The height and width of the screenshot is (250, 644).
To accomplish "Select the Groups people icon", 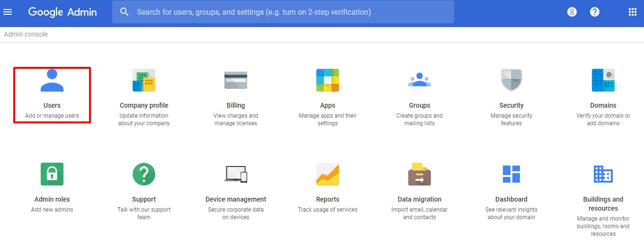I will tap(420, 80).
